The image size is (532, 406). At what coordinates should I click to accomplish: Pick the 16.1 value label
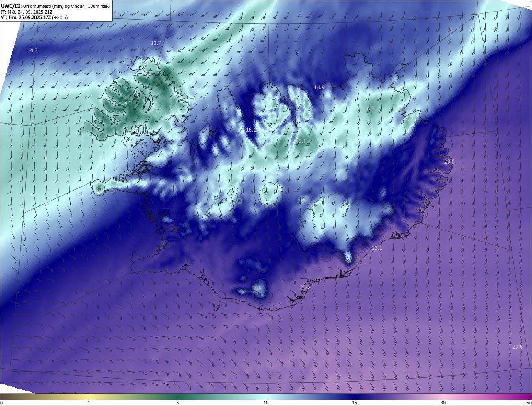tap(251, 130)
